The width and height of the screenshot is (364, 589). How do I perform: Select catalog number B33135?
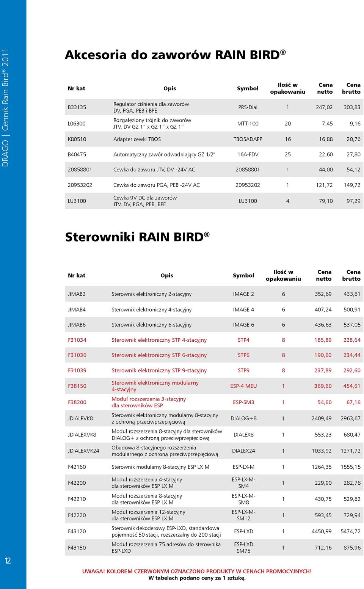pyautogui.click(x=77, y=107)
